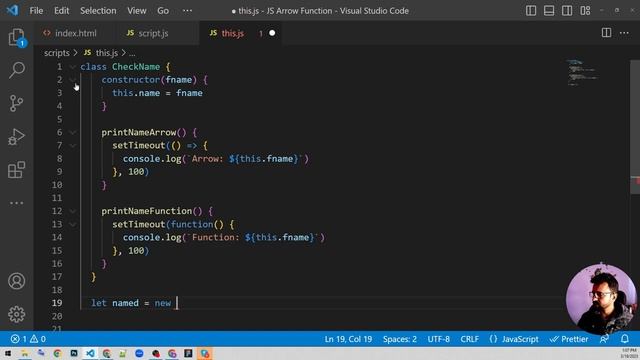Fold printNameArrow method at line 6
This screenshot has width=640, height=360.
coord(73,132)
